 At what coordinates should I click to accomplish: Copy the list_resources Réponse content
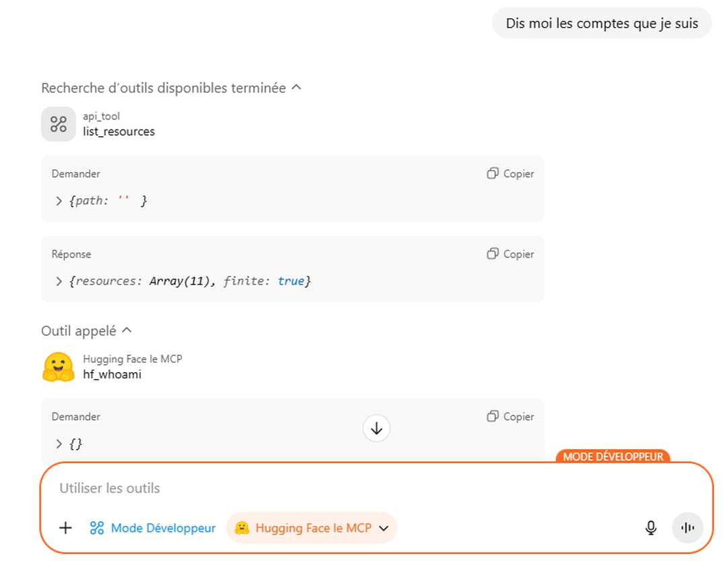click(x=510, y=254)
